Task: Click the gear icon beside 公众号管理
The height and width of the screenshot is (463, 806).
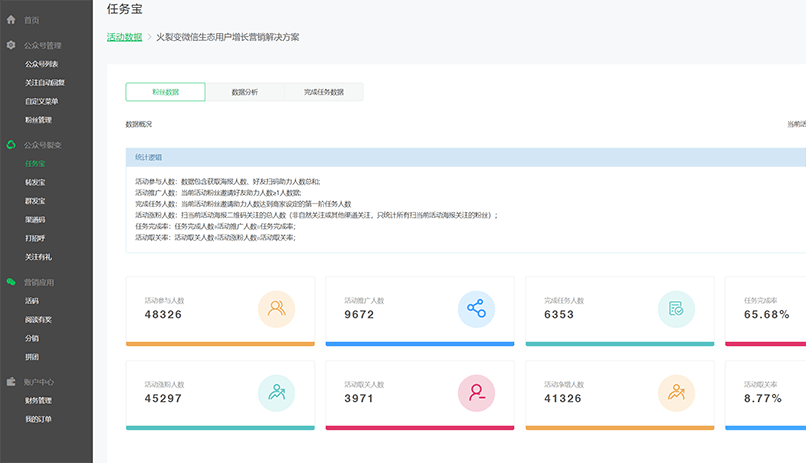Action: pyautogui.click(x=11, y=45)
